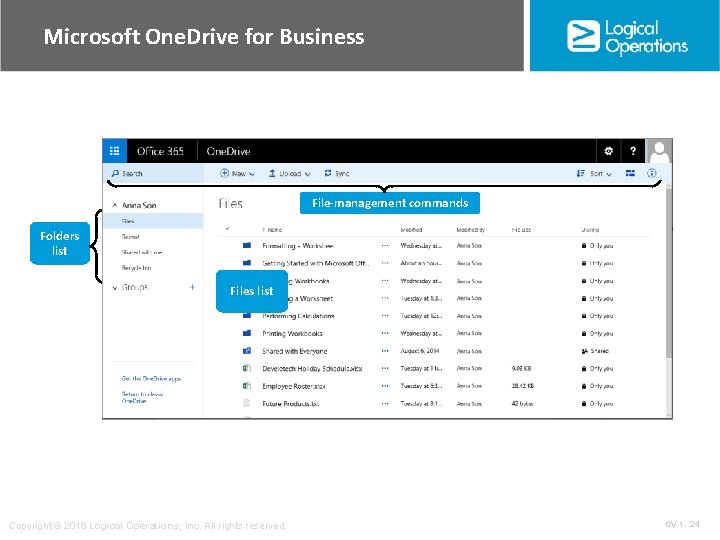Click the Sharing column header
The width and height of the screenshot is (720, 540).
click(x=590, y=230)
